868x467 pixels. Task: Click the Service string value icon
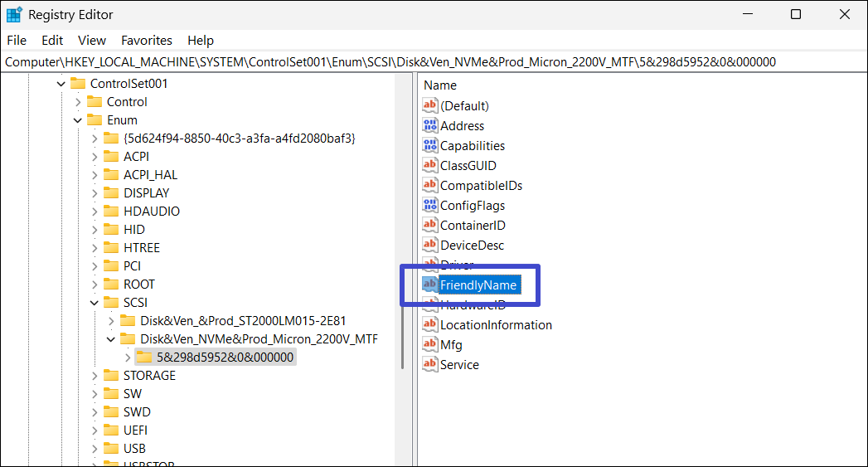point(429,365)
